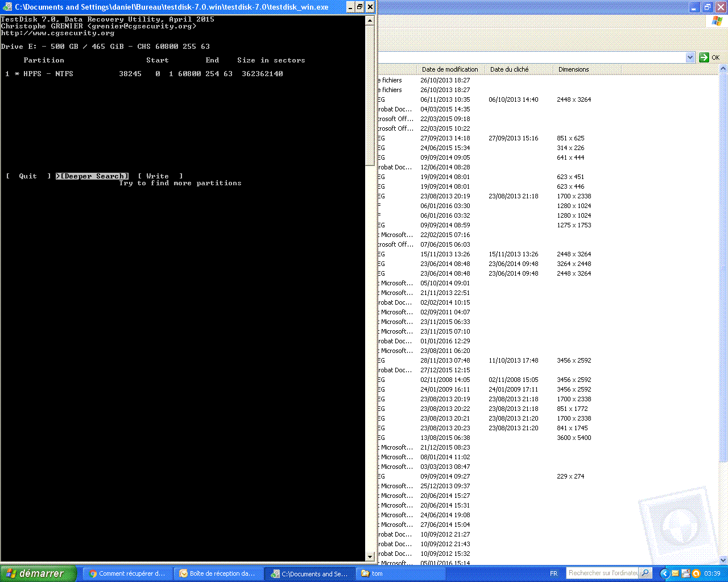This screenshot has width=728, height=582.
Task: Click the green OK go arrow in Explorer
Action: click(x=704, y=57)
